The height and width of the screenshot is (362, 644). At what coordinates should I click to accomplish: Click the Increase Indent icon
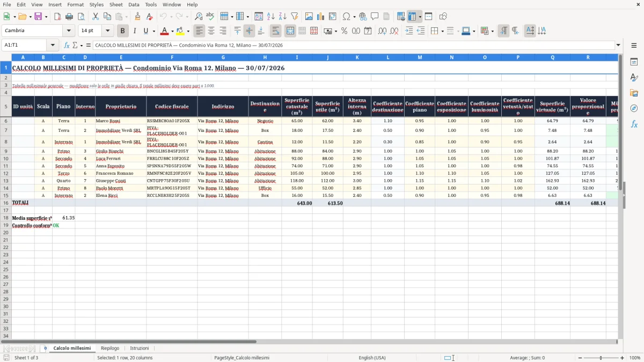(409, 31)
